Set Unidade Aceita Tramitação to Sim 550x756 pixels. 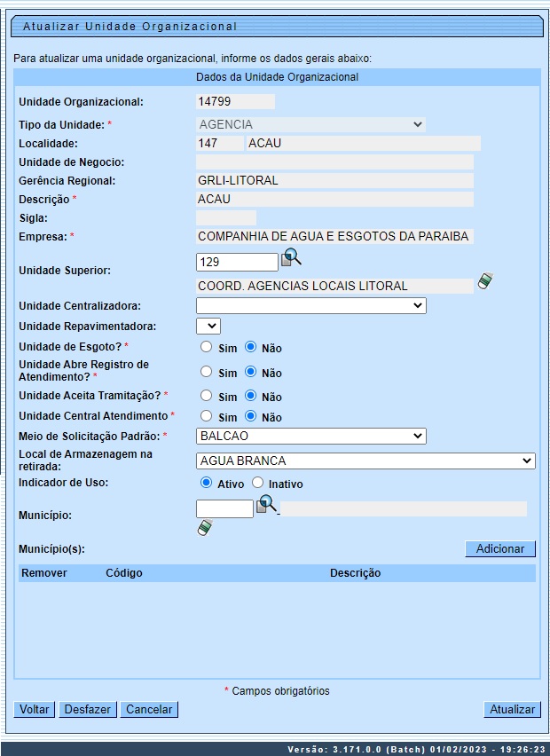click(207, 396)
